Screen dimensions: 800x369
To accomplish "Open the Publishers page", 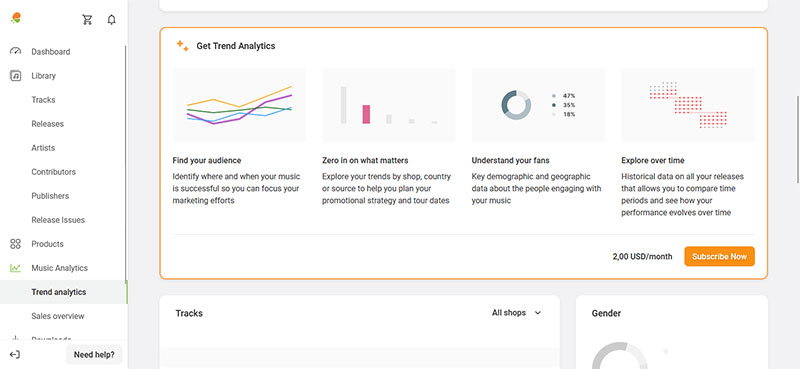I will tap(50, 195).
